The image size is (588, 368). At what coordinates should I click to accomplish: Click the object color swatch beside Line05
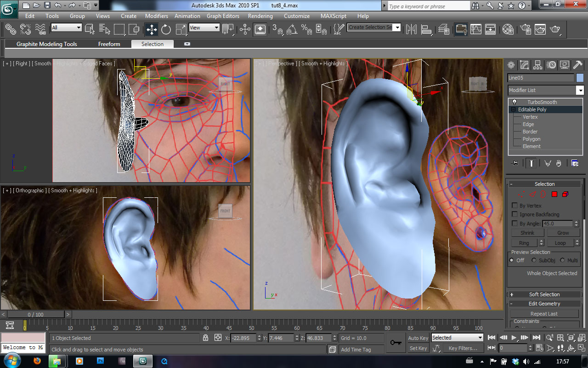point(579,78)
